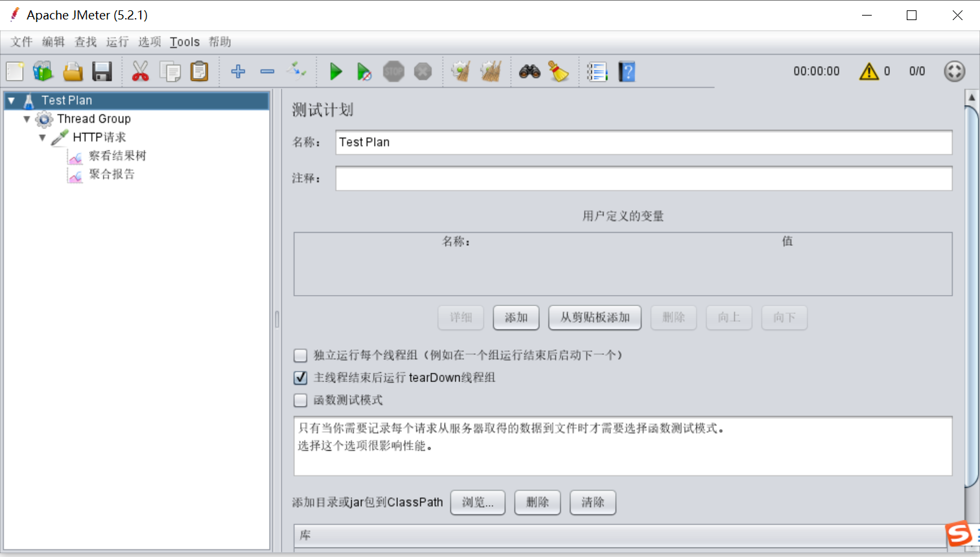Screen dimensions: 980x557
Task: Click the Thread Group gear icon
Action: coord(44,119)
